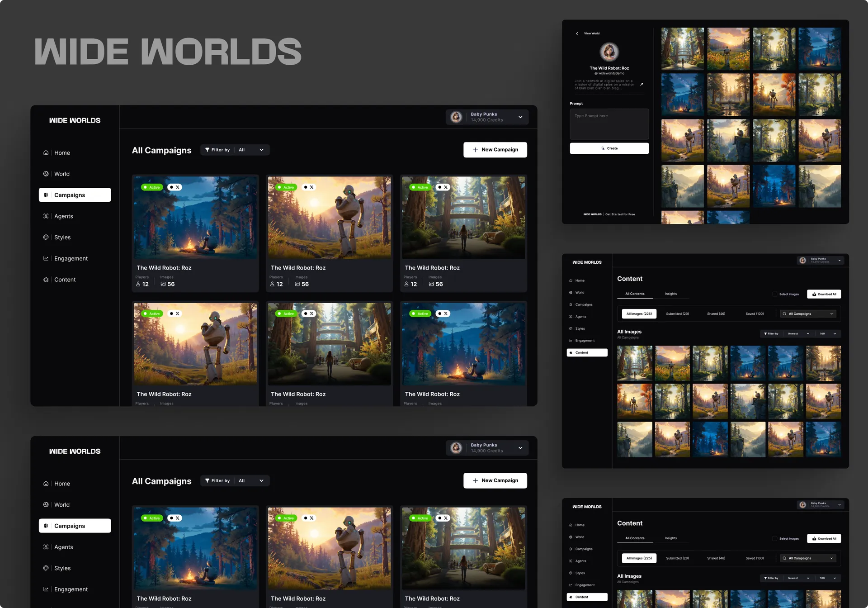Click the Create button under the prompt

coord(609,148)
